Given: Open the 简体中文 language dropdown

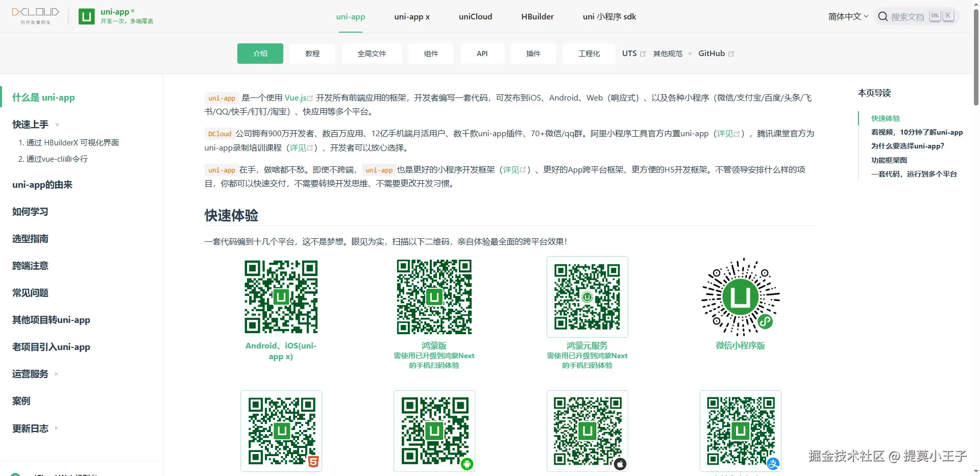Looking at the screenshot, I should click(x=848, y=16).
